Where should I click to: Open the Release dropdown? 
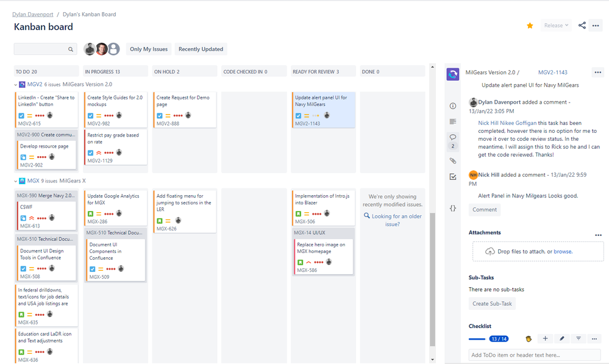coord(556,26)
